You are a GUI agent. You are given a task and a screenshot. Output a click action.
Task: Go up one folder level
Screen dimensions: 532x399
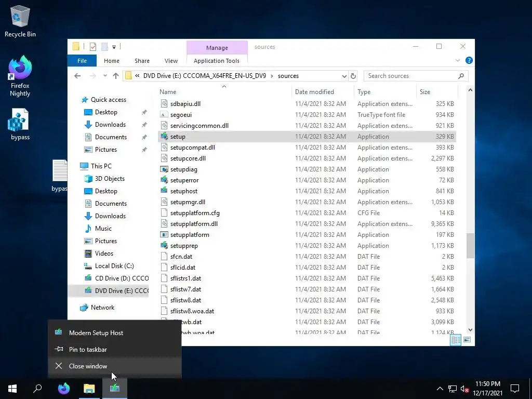(x=116, y=76)
